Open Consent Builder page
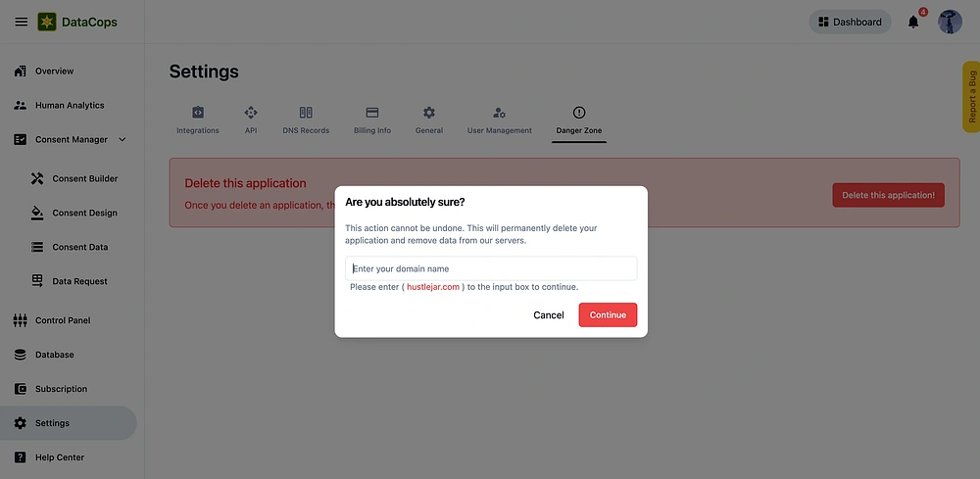The width and height of the screenshot is (980, 479). pyautogui.click(x=84, y=179)
